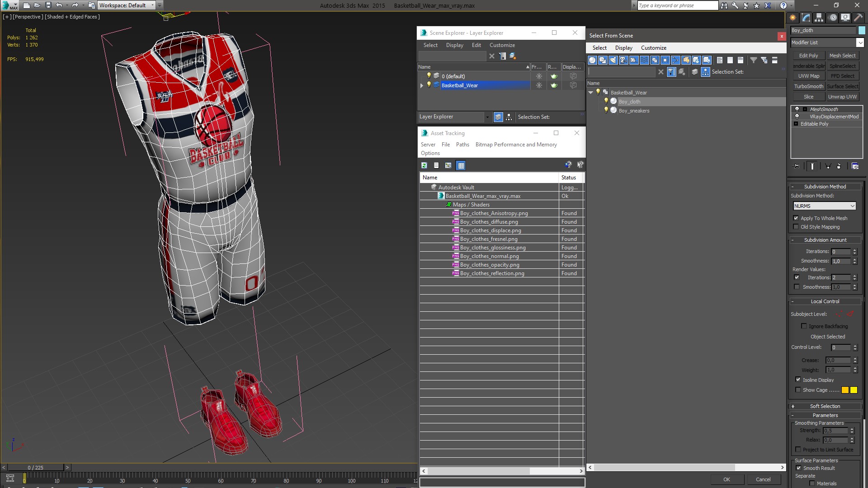Collapse the Subdivision Amount rollout
Image resolution: width=868 pixels, height=488 pixels.
tap(825, 240)
